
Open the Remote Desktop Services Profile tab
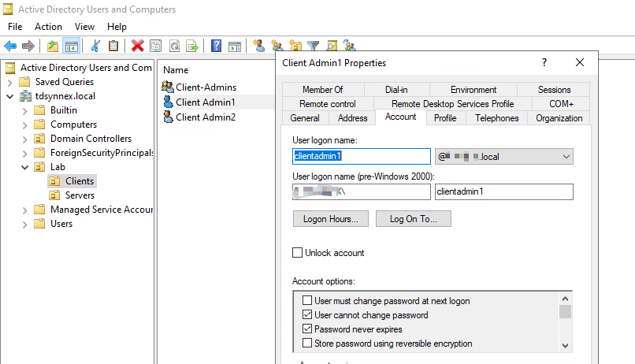click(x=452, y=104)
